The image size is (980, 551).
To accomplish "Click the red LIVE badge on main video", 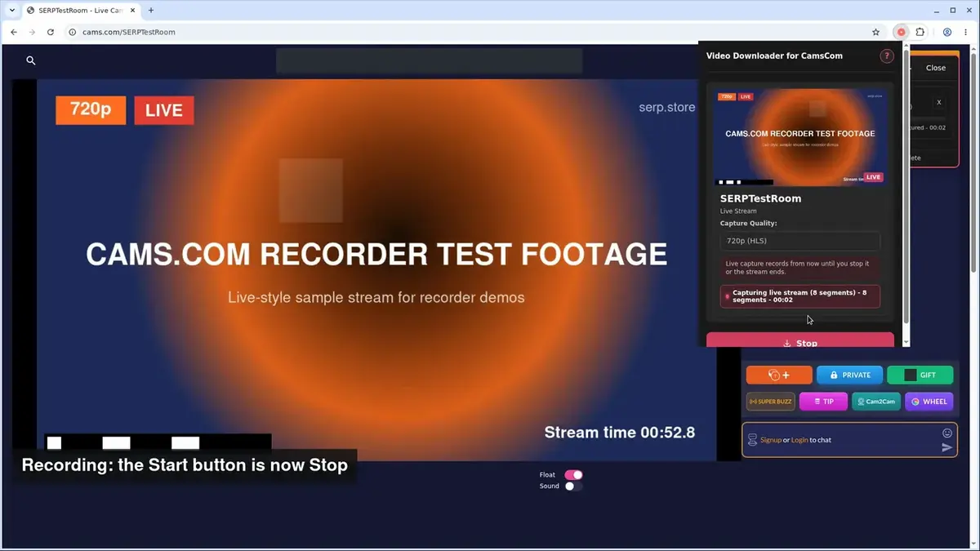I will click(164, 110).
